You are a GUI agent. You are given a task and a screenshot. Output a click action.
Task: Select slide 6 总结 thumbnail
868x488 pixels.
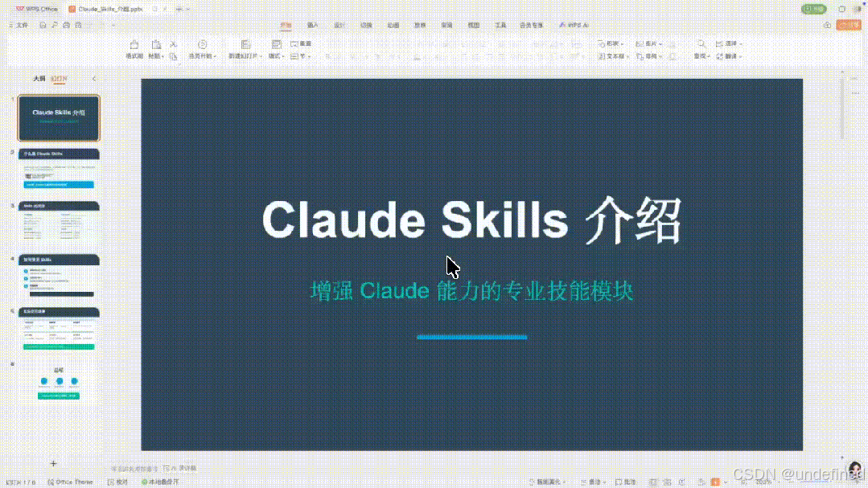tap(59, 382)
